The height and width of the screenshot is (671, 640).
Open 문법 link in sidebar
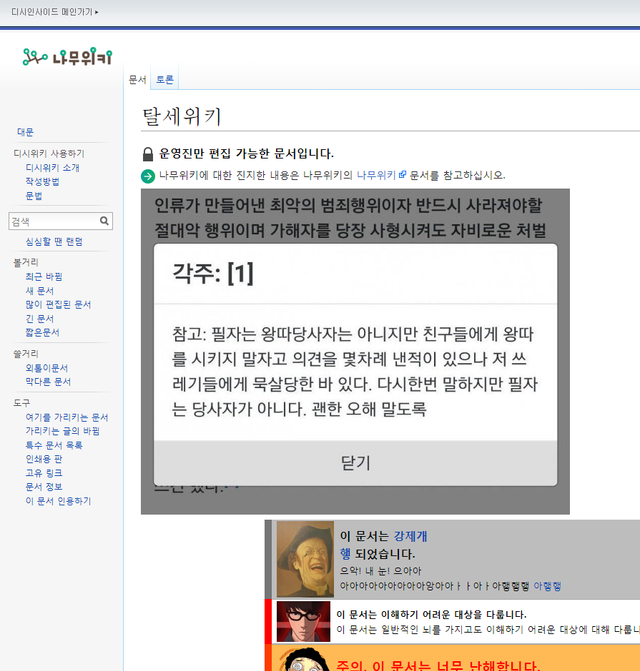34,196
